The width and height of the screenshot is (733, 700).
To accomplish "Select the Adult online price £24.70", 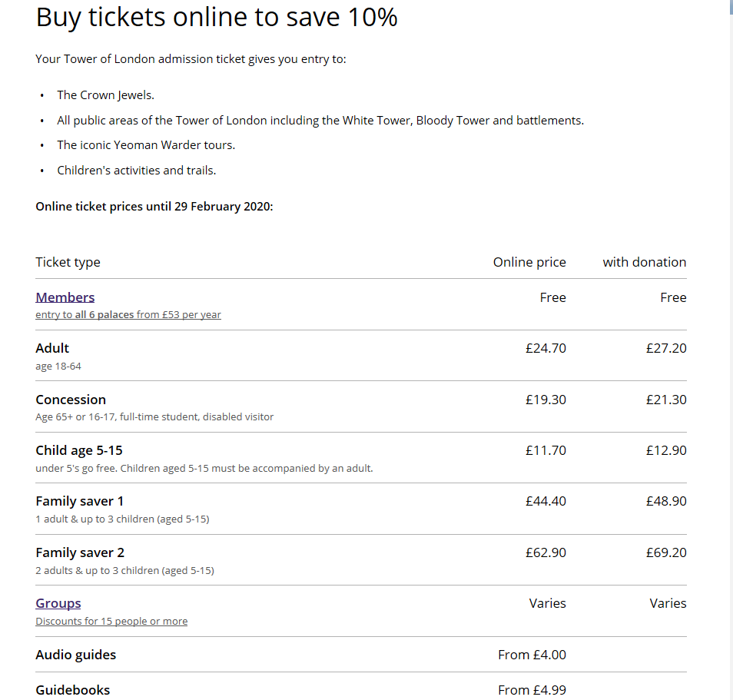I will (546, 348).
